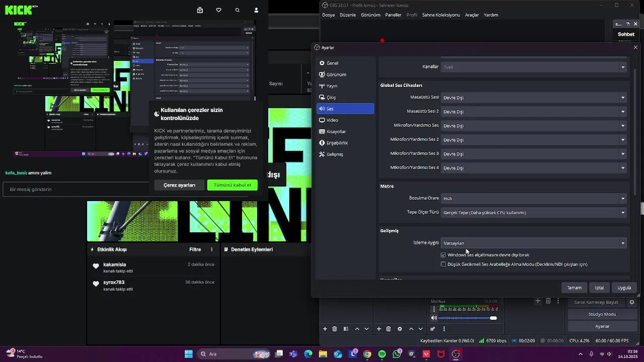Open Mikrofon/Yardımcı Ses dropdown
Viewport: 644px width, 362px height.
click(534, 126)
